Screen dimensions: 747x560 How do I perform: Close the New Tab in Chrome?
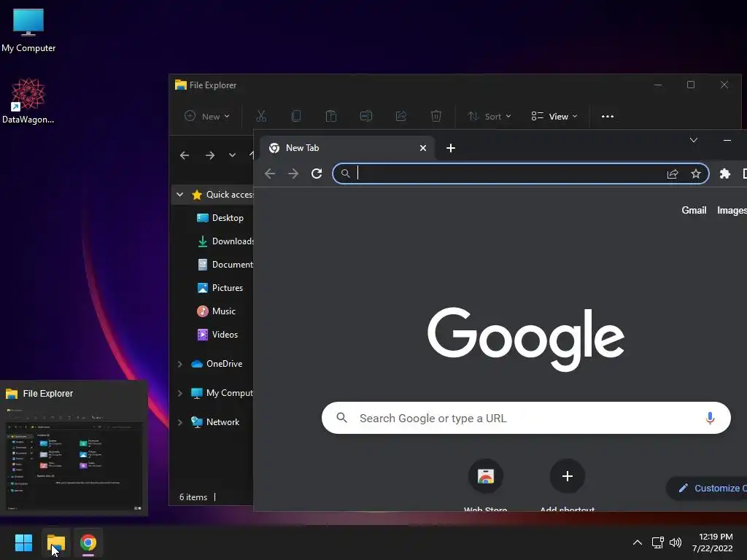[422, 148]
